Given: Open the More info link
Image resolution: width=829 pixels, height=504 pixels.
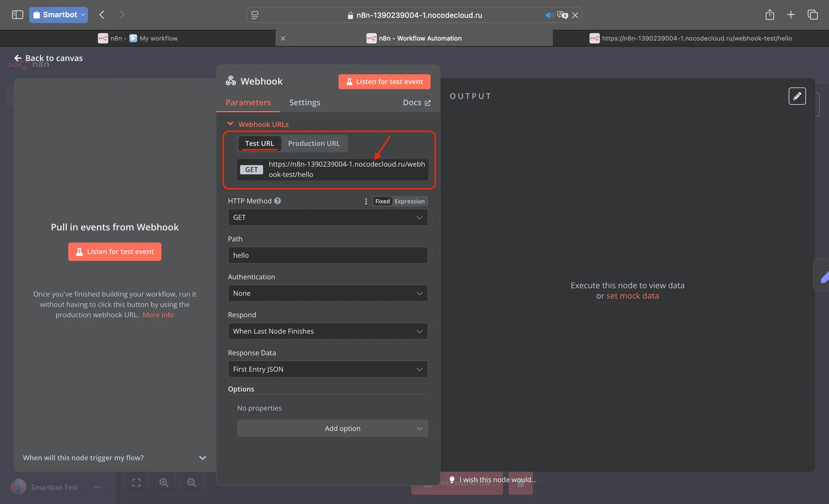Looking at the screenshot, I should point(158,315).
